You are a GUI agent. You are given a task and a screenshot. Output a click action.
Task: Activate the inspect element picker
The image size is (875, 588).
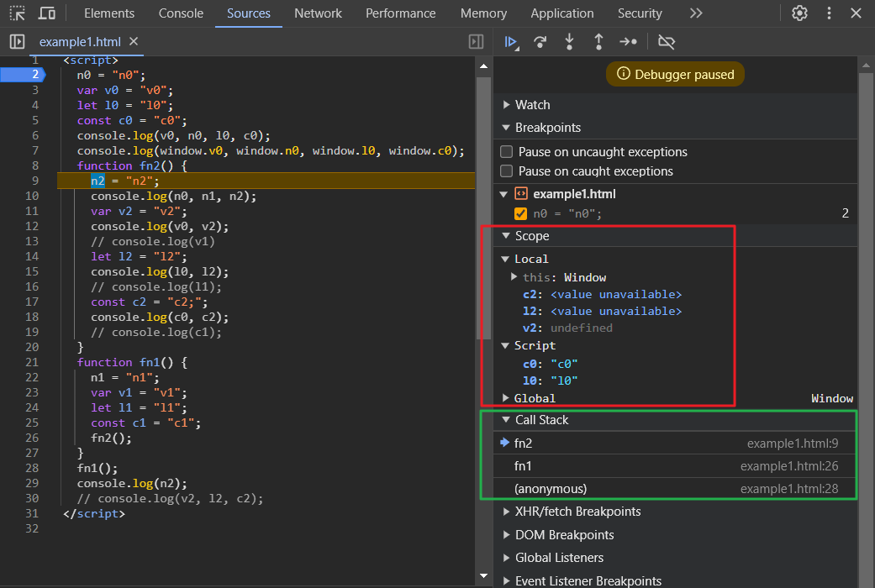[x=17, y=13]
